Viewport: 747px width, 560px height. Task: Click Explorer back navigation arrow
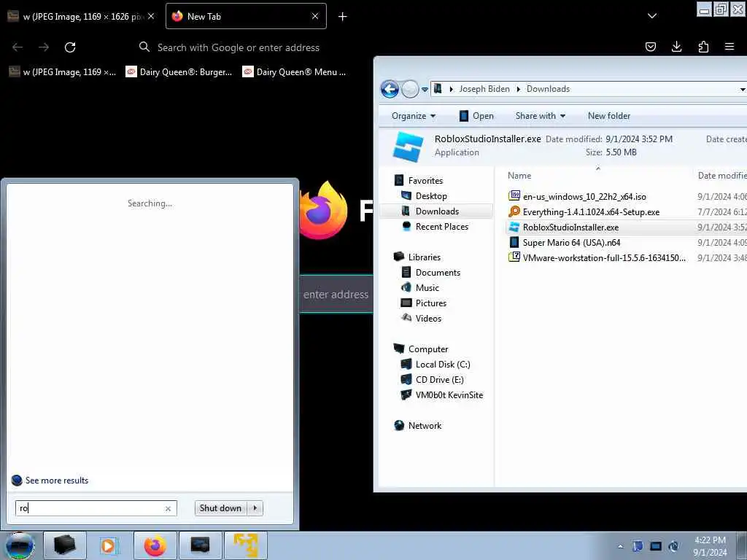point(390,89)
